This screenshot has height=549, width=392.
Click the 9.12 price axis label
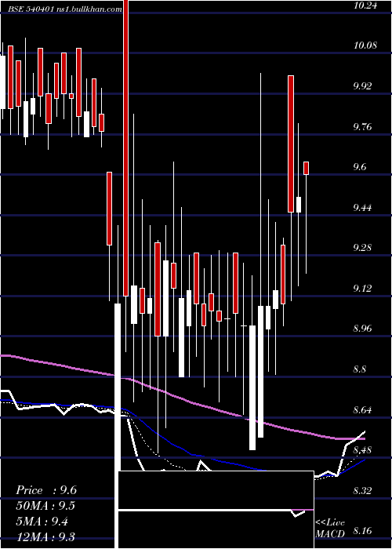(x=362, y=288)
